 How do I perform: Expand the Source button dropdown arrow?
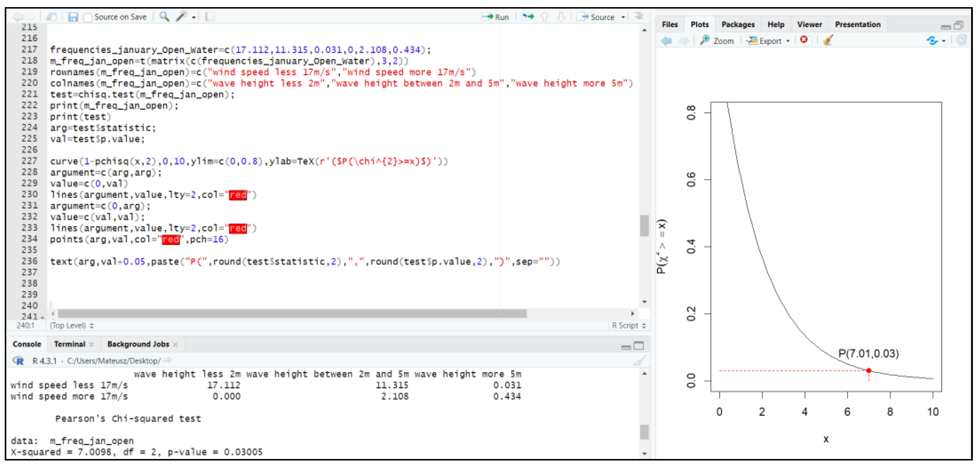tap(623, 17)
